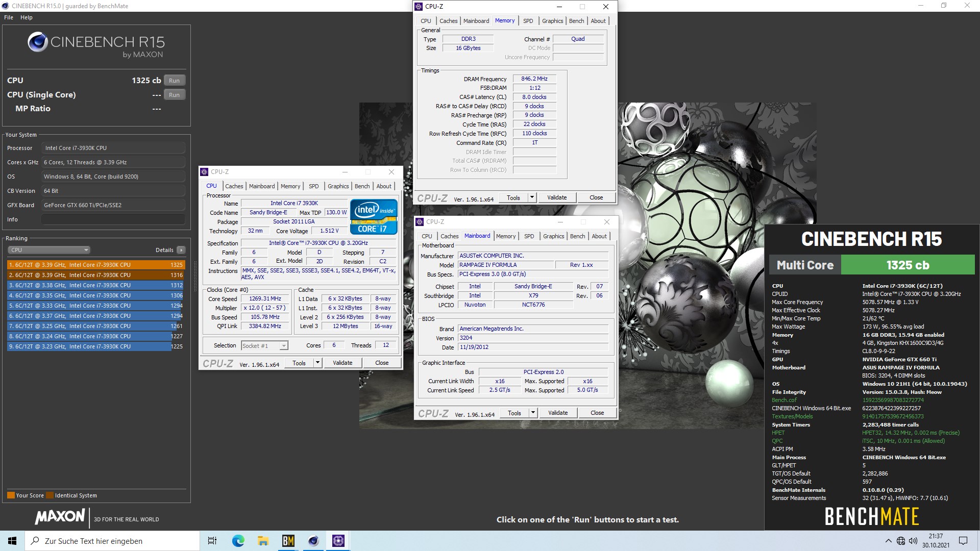Click the 1325 cb score bar
This screenshot has height=551, width=980.
coord(908,265)
